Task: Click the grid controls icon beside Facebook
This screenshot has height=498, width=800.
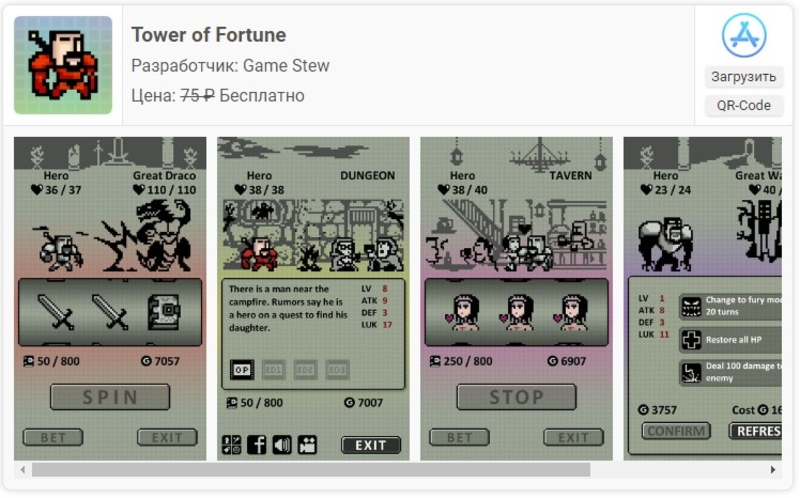Action: [x=232, y=444]
